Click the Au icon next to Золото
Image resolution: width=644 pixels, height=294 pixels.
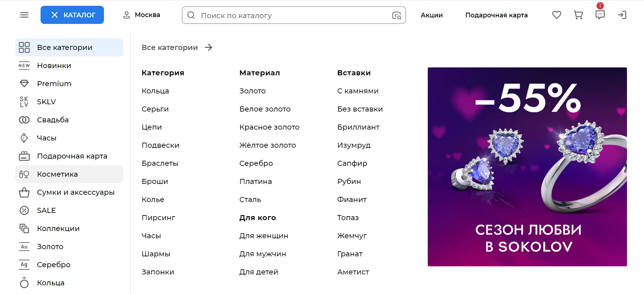(24, 246)
